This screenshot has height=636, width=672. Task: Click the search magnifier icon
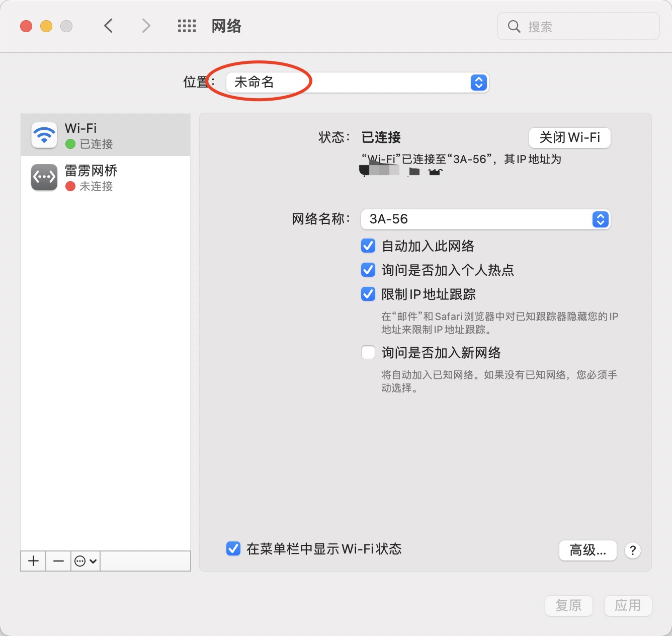click(514, 26)
